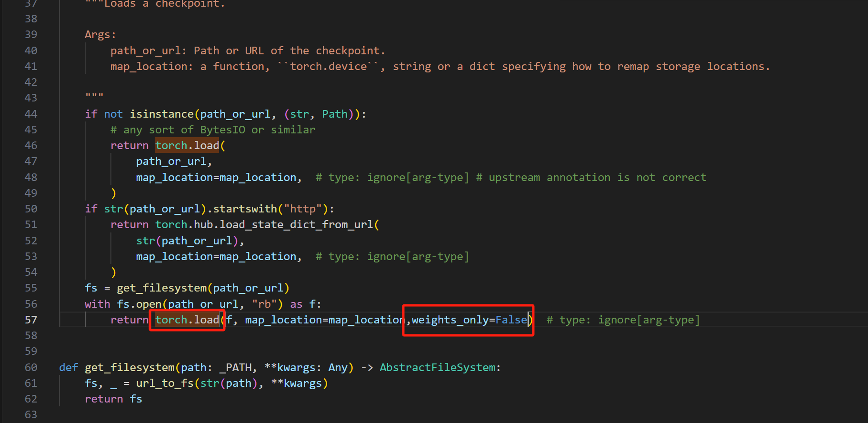Click 'AbstractFileSystem' return type

438,367
